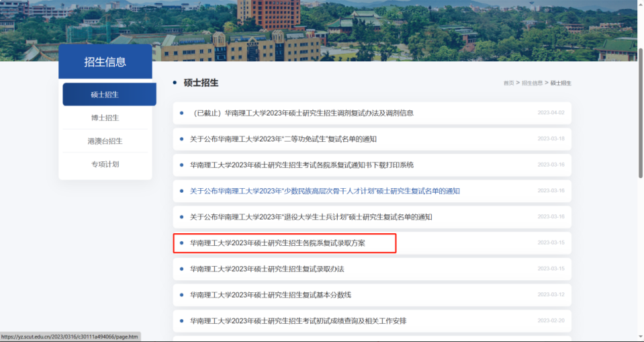Open 专项计划 sidebar section

[105, 164]
